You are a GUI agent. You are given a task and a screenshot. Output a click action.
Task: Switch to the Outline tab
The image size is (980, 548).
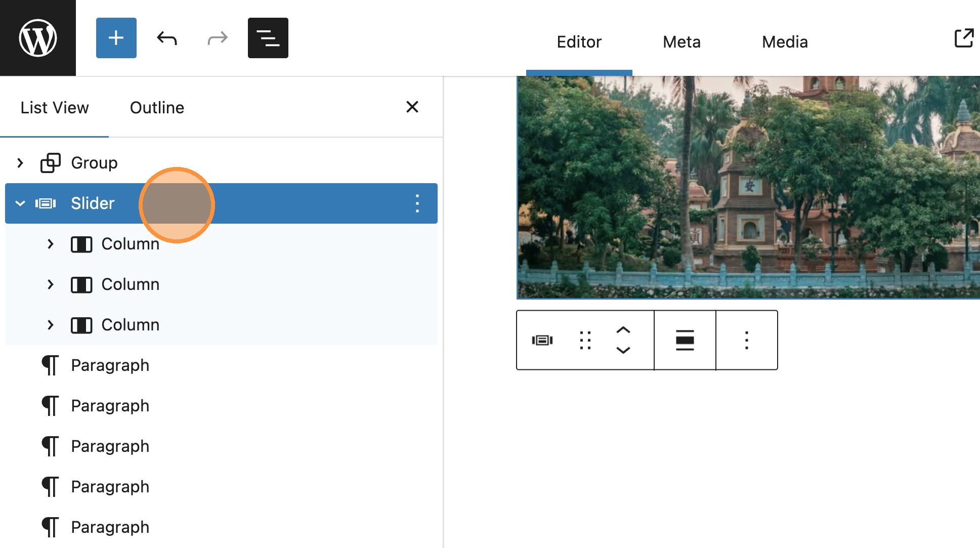coord(157,108)
